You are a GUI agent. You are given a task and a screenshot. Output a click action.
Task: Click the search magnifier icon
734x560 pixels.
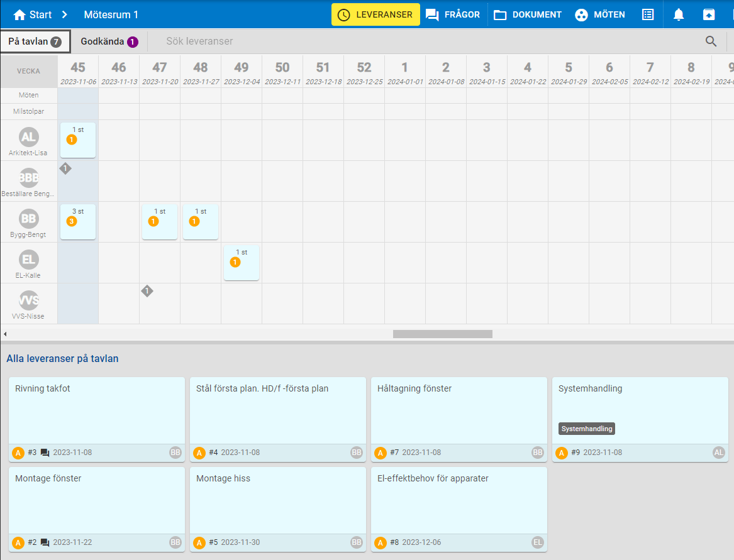[711, 41]
